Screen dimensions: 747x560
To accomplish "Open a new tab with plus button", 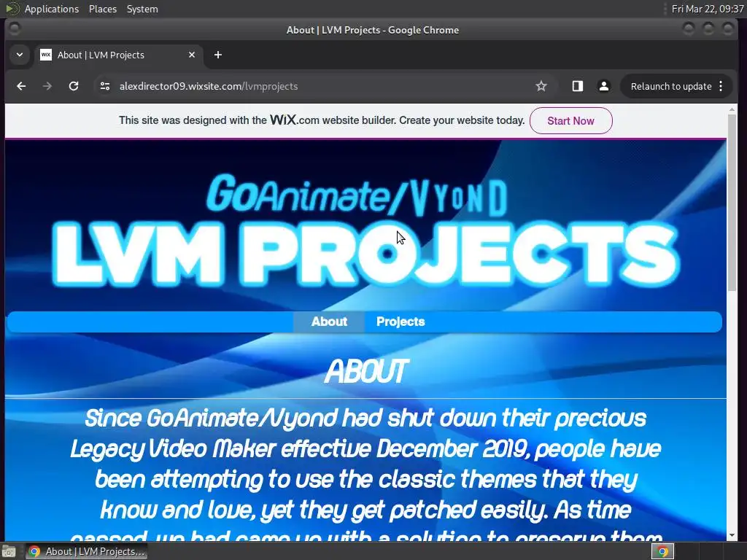I will click(x=217, y=55).
